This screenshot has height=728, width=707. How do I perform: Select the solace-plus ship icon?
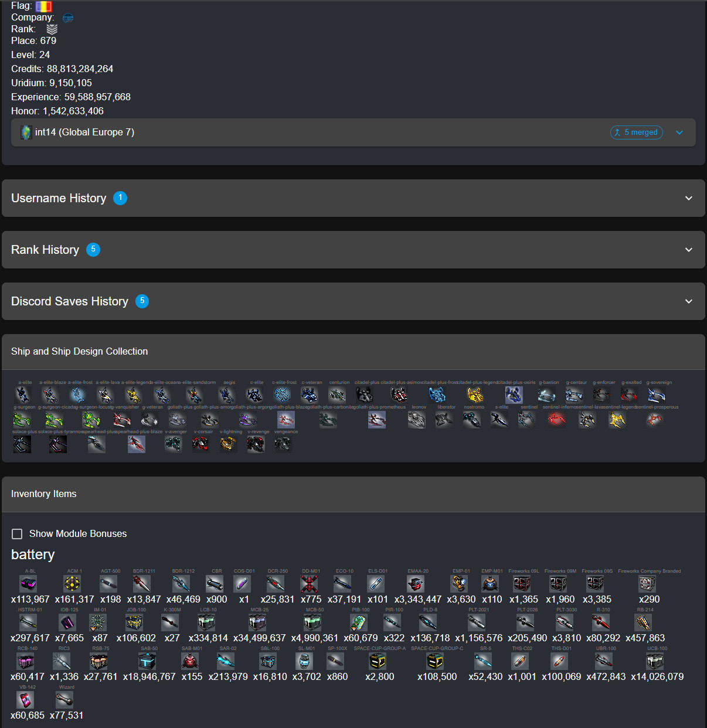[22, 444]
